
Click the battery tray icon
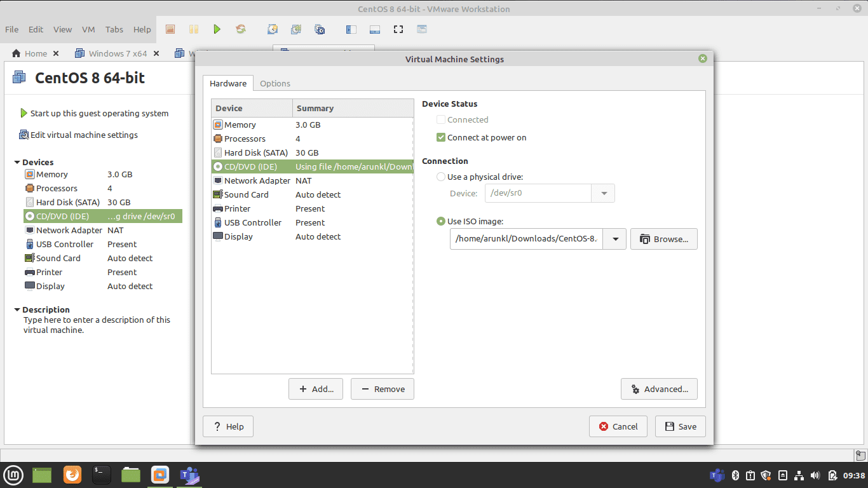point(832,475)
